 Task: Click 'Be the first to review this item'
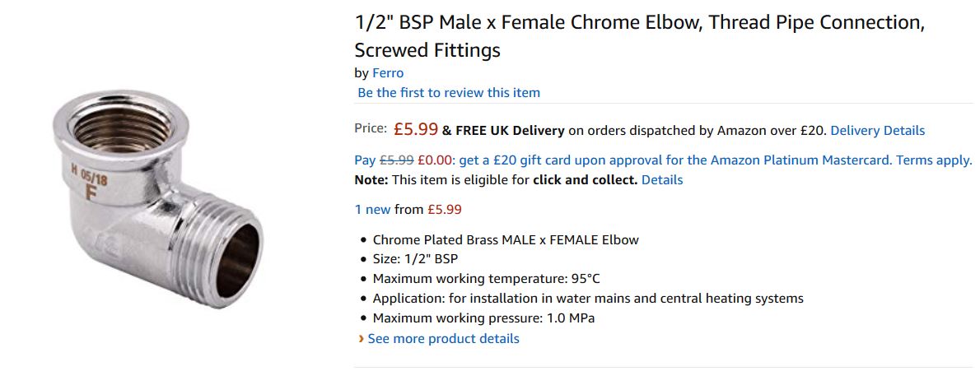coord(449,93)
